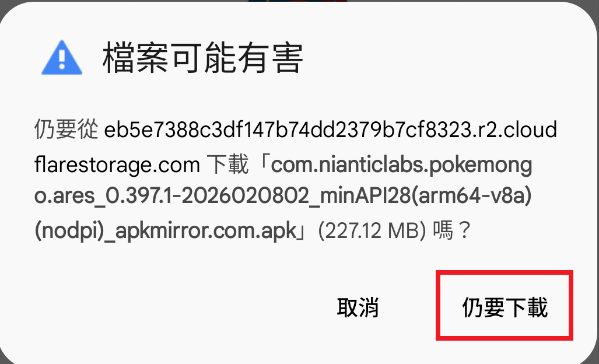
Task: Click blank area between title and message
Action: (x=298, y=96)
